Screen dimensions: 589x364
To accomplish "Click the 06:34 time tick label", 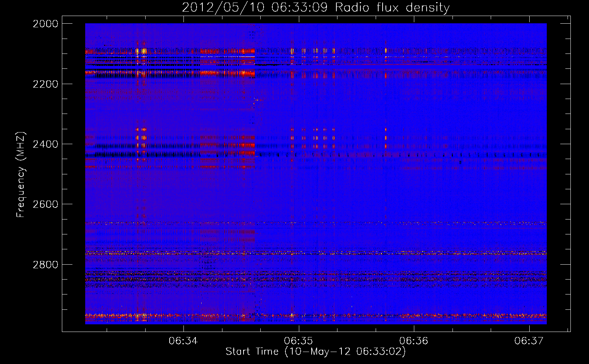I will [183, 341].
